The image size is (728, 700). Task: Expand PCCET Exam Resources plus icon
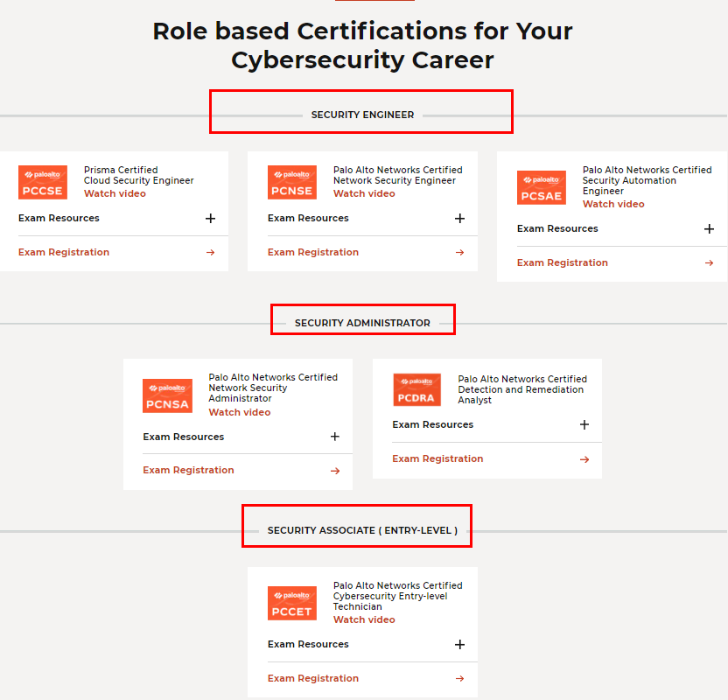point(459,644)
